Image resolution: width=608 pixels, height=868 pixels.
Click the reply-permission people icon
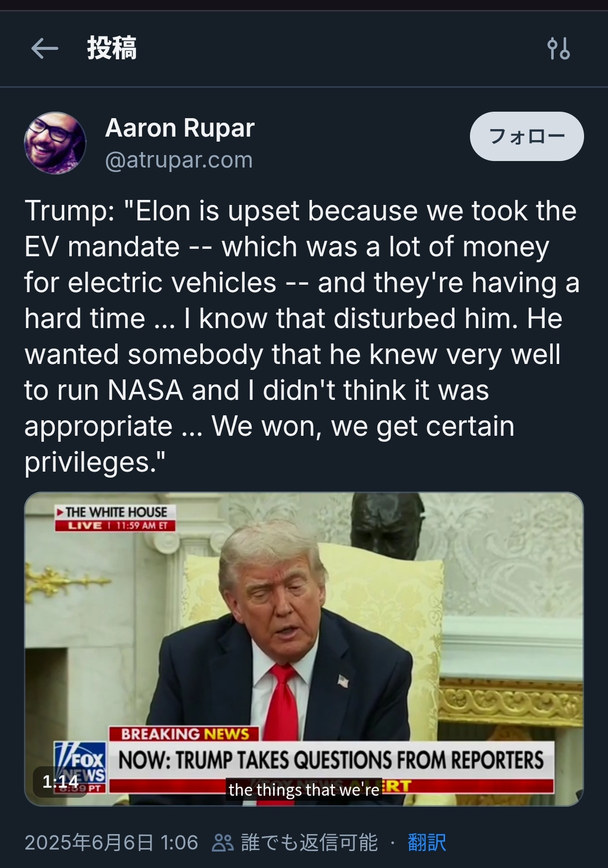[x=222, y=843]
